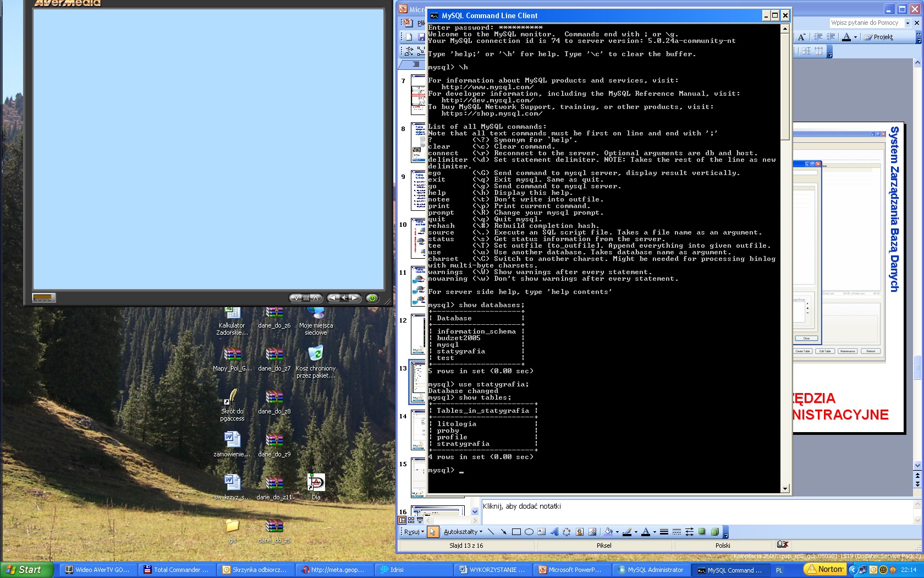Switch to Idrisi taskbar button

tap(414, 570)
